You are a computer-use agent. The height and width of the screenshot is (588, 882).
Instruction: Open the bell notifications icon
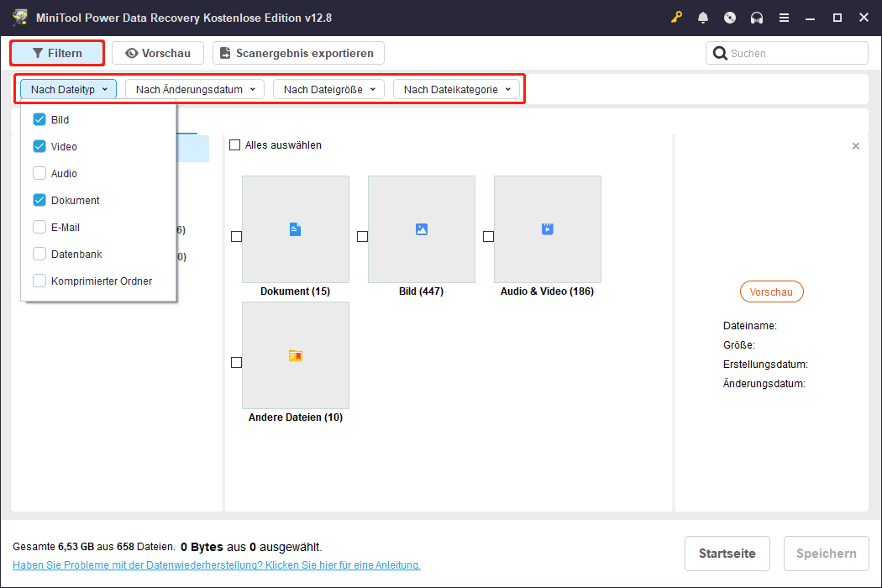tap(702, 18)
